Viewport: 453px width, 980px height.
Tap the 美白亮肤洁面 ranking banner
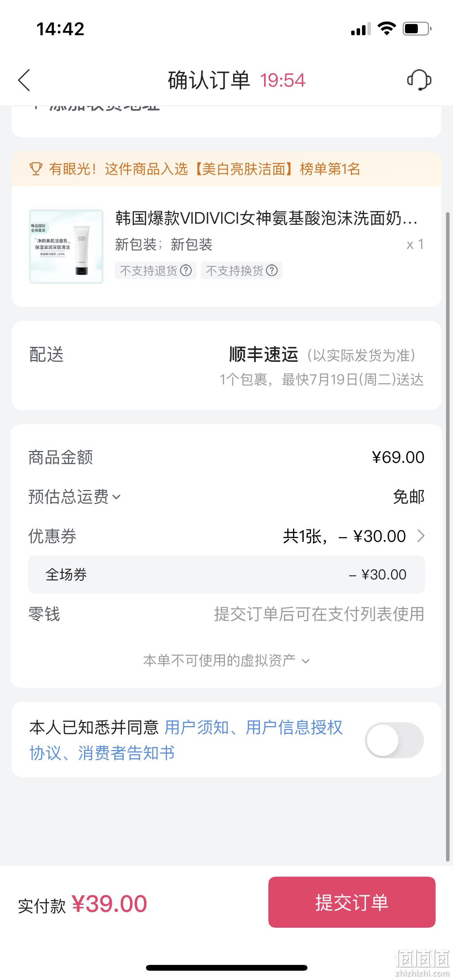226,169
